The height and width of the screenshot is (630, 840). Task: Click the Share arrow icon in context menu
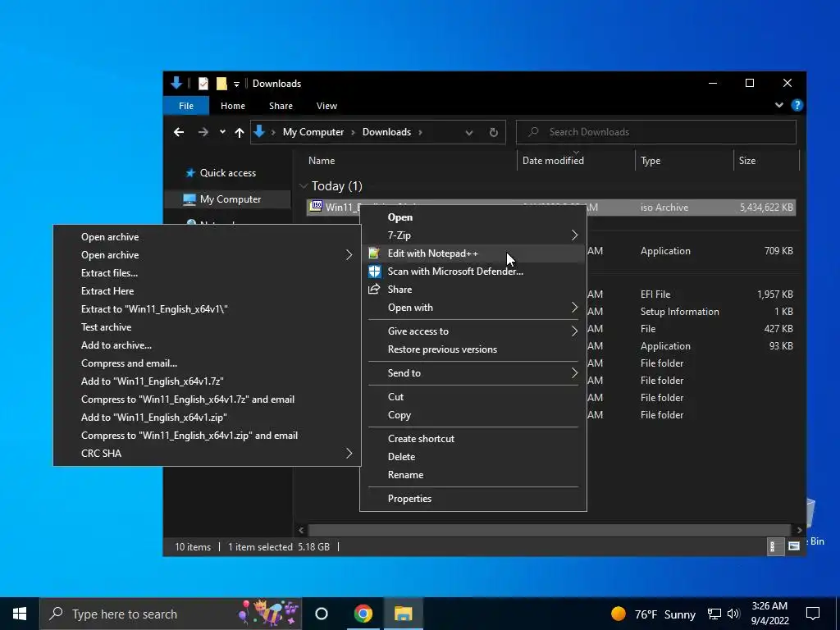point(374,290)
